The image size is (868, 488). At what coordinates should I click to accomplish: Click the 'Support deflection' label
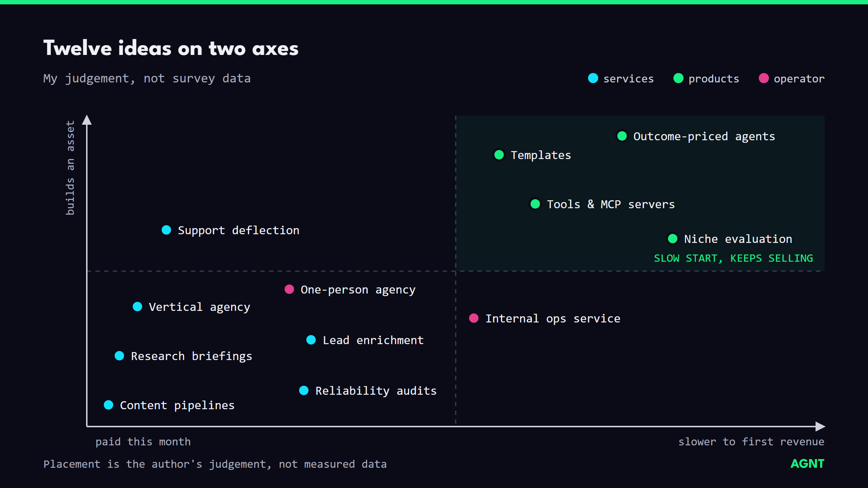tap(239, 231)
